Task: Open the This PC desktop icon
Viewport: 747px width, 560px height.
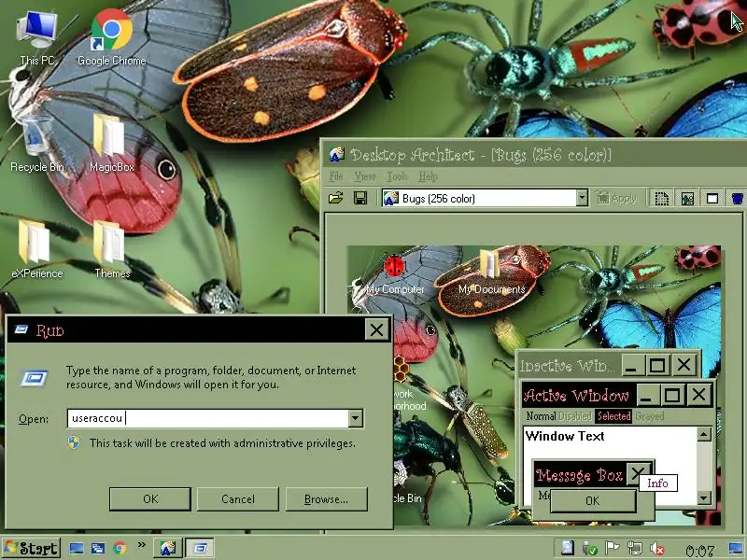Action: coord(37,38)
